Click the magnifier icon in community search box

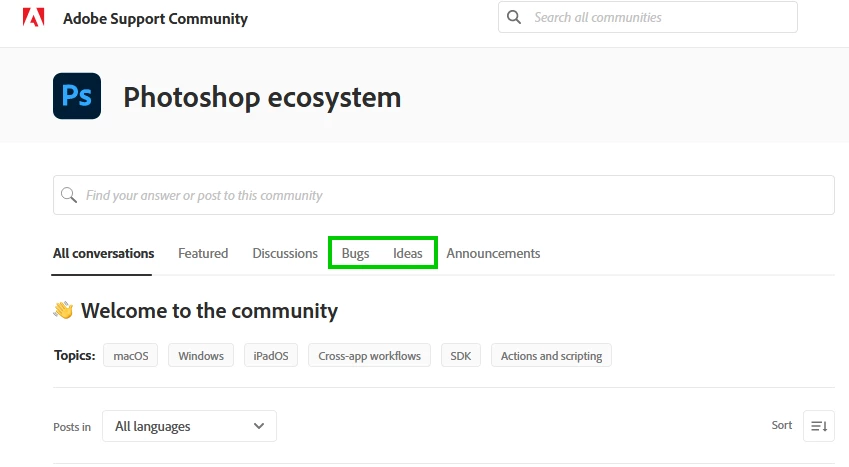tap(69, 195)
